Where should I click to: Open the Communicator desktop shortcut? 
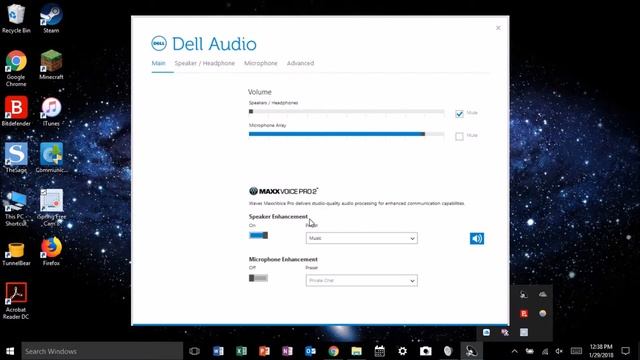click(51, 158)
